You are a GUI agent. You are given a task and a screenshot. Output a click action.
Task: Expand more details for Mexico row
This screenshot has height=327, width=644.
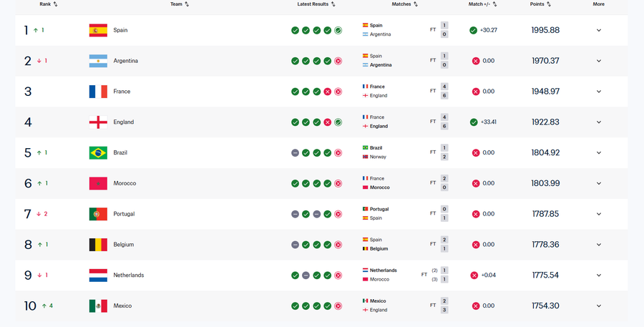click(x=599, y=306)
